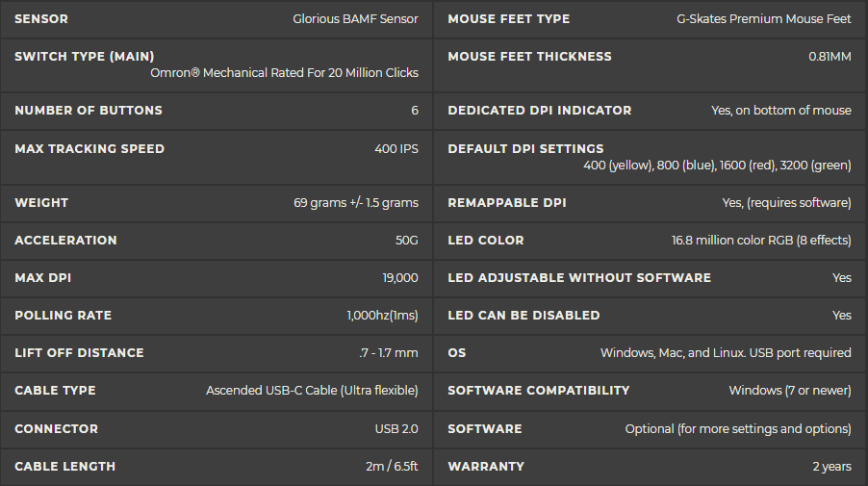This screenshot has width=868, height=486.
Task: Select the ACCELERATION label
Action: pos(65,241)
